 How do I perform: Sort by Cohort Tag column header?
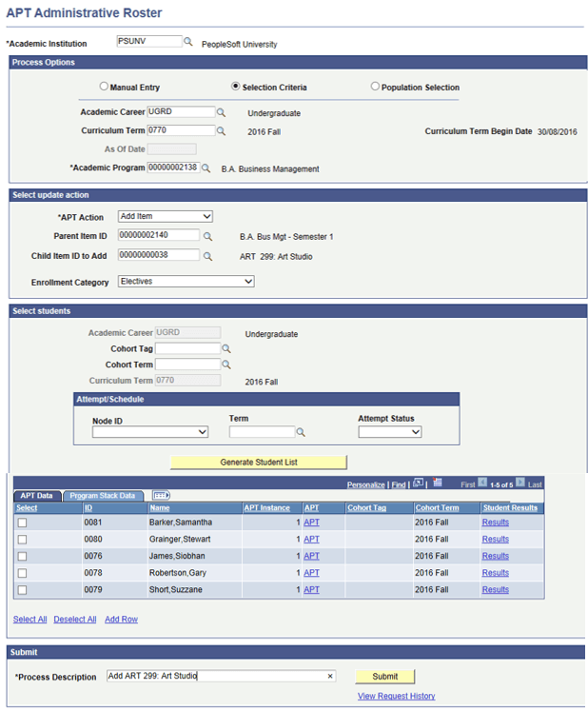[366, 508]
